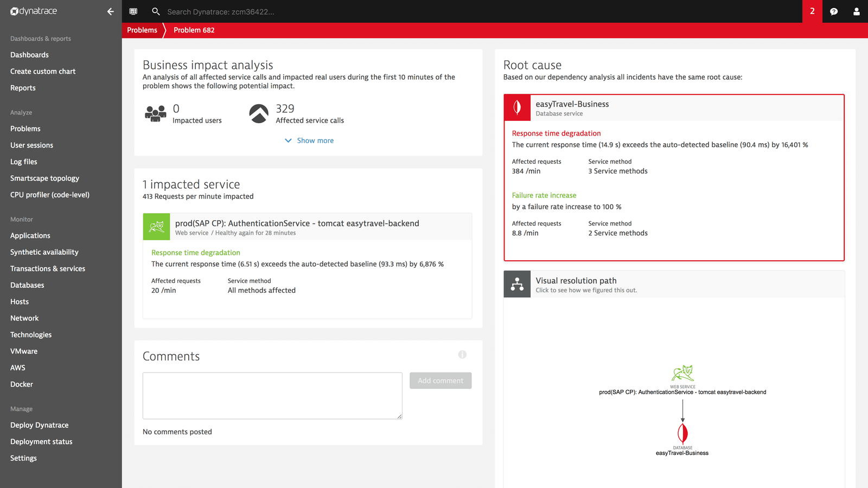868x488 pixels.
Task: Open Transactions & services menu item
Action: [x=48, y=269]
